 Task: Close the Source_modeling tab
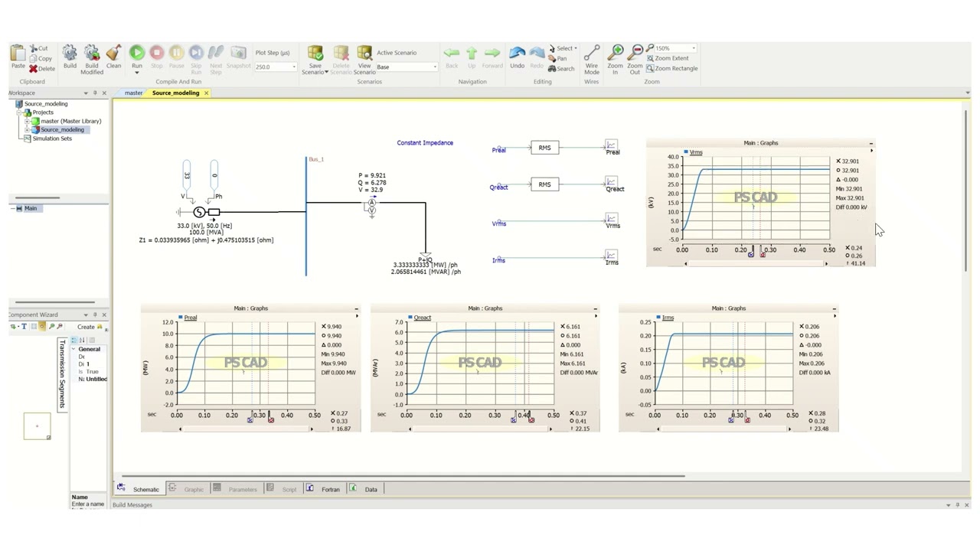206,93
